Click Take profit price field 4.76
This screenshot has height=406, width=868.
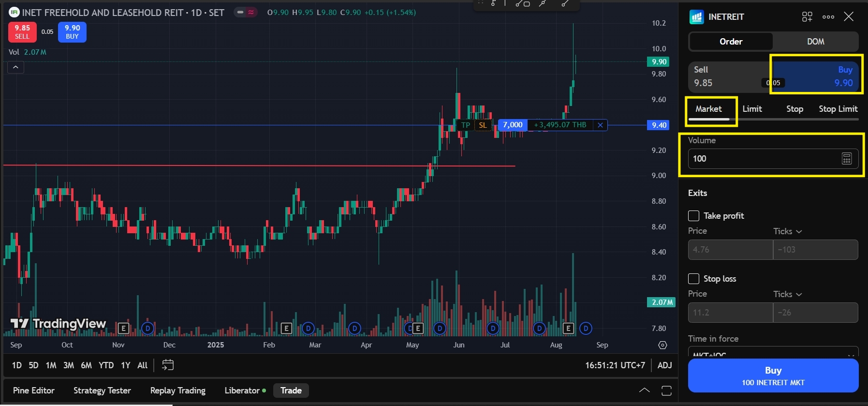click(730, 250)
